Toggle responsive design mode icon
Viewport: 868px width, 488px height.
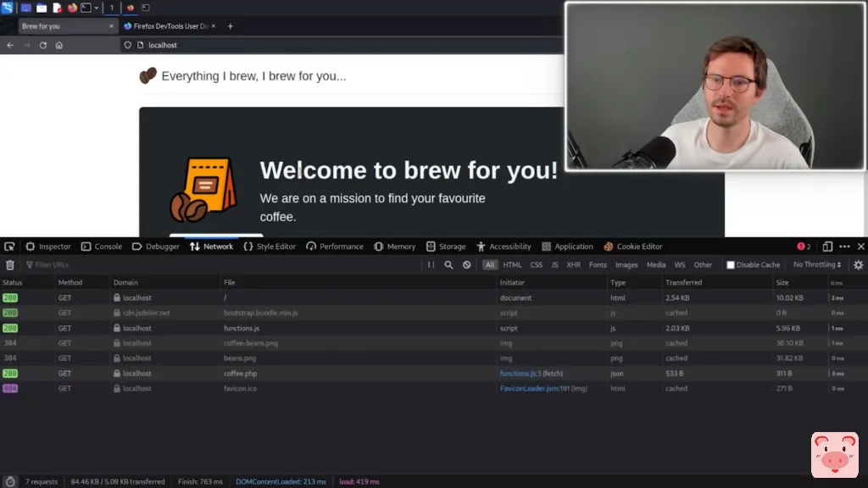827,247
